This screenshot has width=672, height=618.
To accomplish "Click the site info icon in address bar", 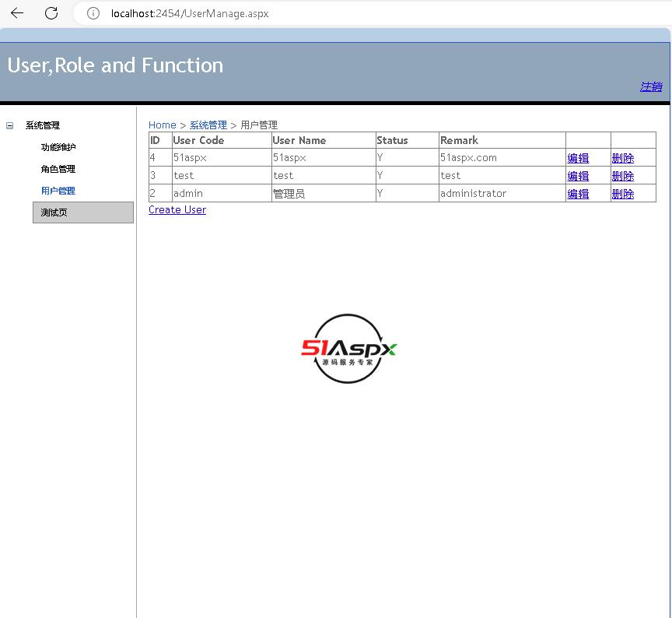I will (93, 13).
